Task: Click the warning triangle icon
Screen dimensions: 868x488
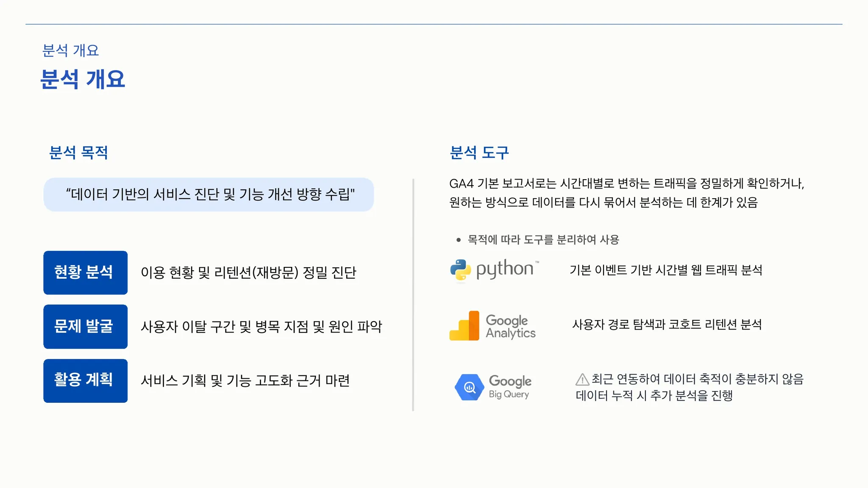Action: [582, 379]
